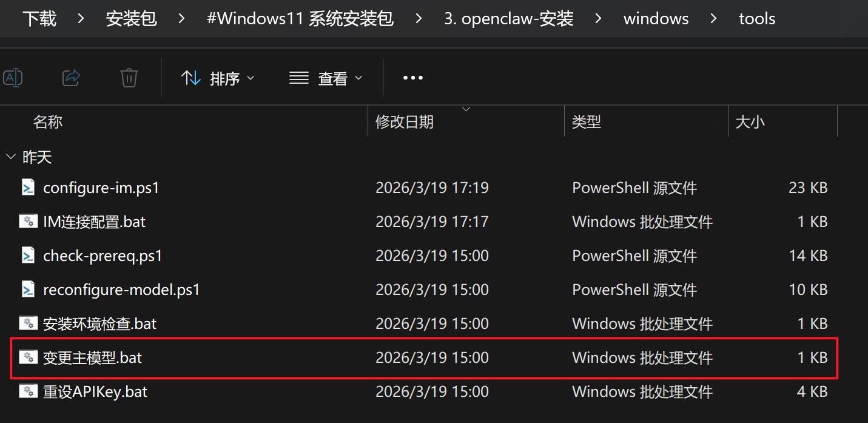The image size is (868, 423).
Task: Open the 查看 view dropdown
Action: [x=326, y=78]
